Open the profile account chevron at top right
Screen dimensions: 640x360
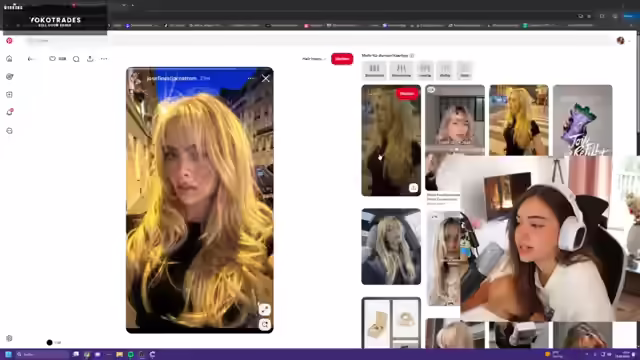(629, 41)
